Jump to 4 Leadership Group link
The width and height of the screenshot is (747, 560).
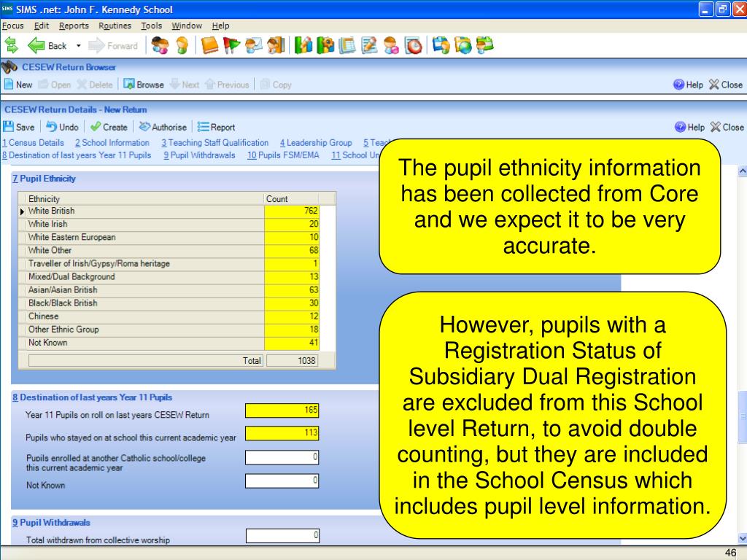point(316,143)
